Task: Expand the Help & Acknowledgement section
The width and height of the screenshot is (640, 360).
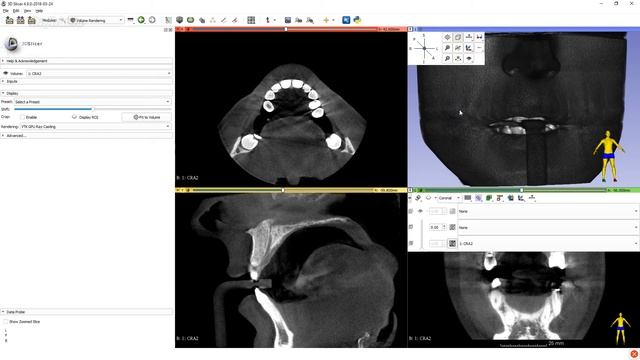Action: [x=87, y=61]
